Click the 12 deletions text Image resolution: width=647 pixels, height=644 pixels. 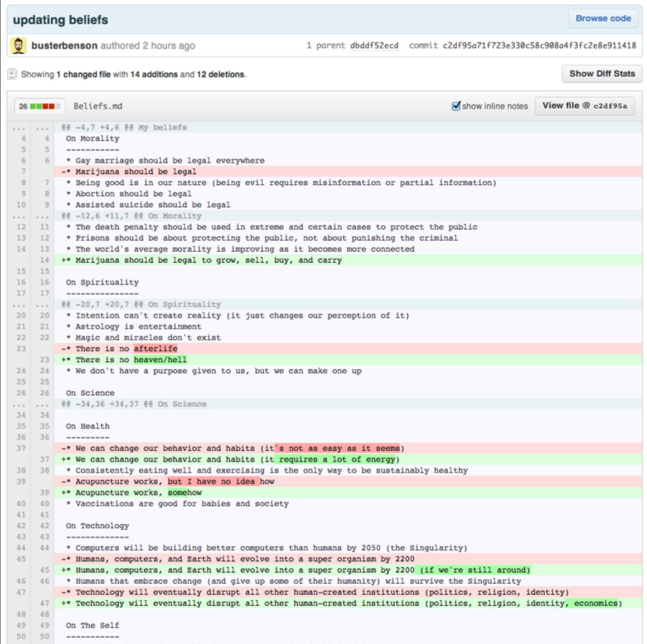tap(220, 75)
